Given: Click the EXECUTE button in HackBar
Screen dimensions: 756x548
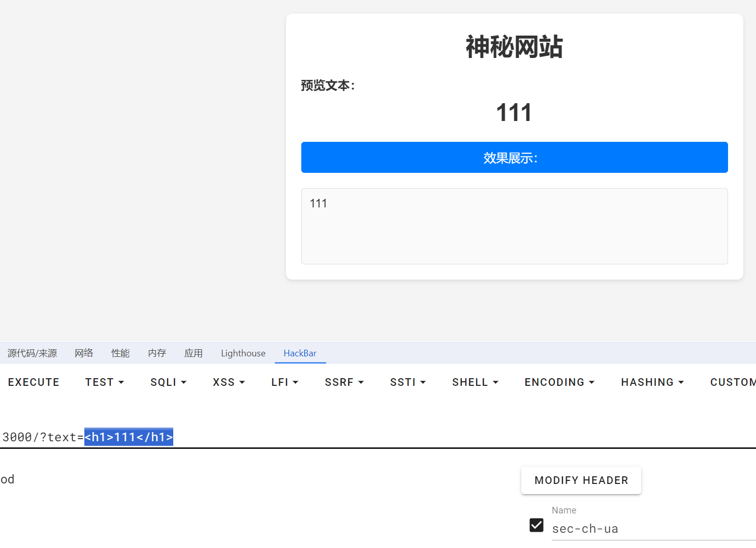Looking at the screenshot, I should [34, 382].
